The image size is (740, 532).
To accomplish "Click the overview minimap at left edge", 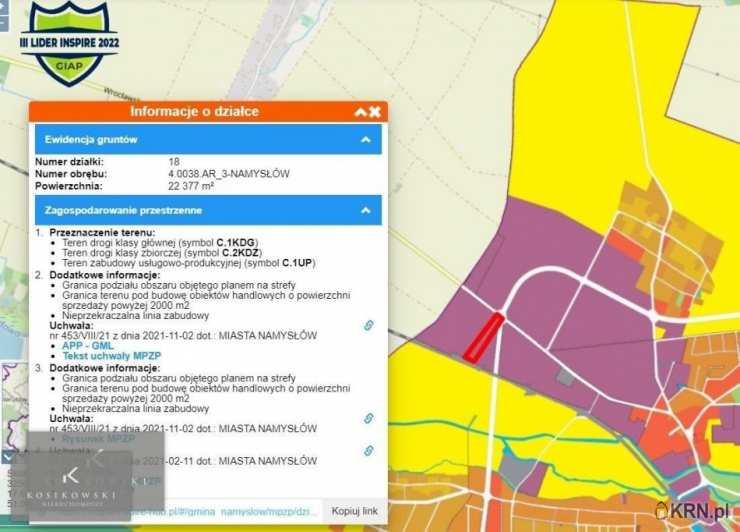I will pos(12,400).
